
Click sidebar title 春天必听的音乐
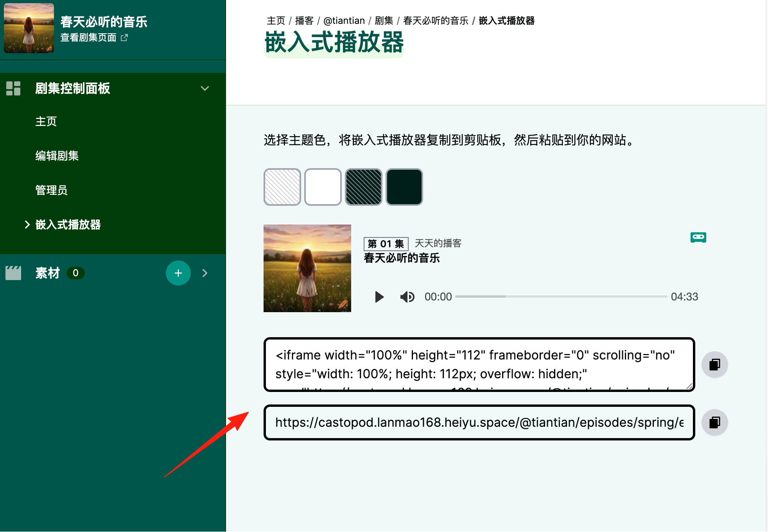pos(104,22)
